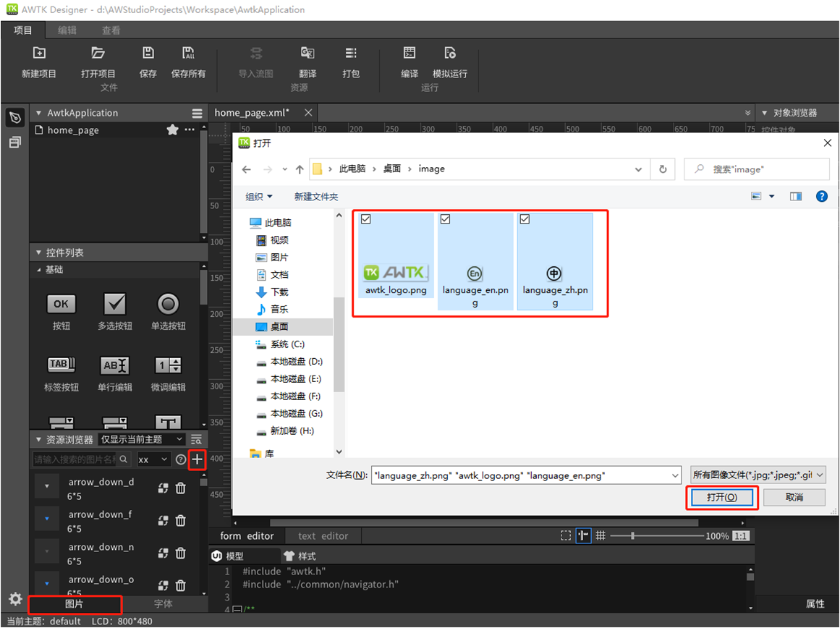Click 新建文件夹 new folder button

[316, 197]
